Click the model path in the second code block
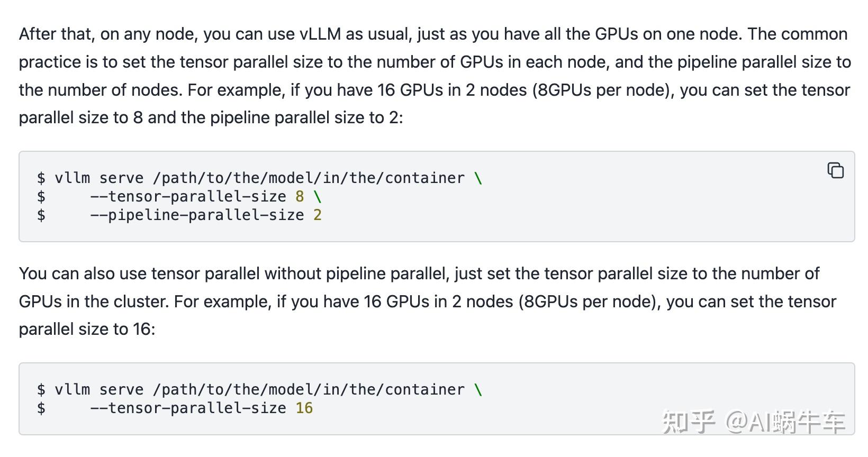This screenshot has width=868, height=457. click(308, 390)
